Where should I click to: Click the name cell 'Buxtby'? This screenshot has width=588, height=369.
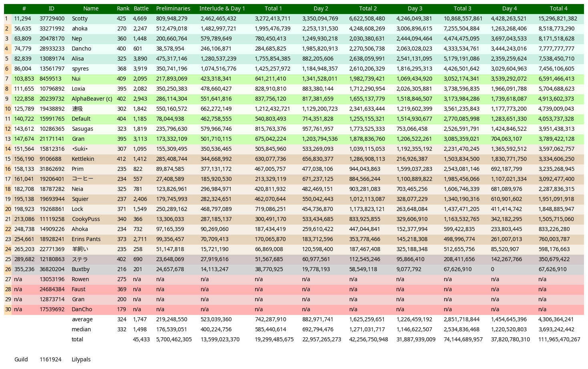coord(81,269)
